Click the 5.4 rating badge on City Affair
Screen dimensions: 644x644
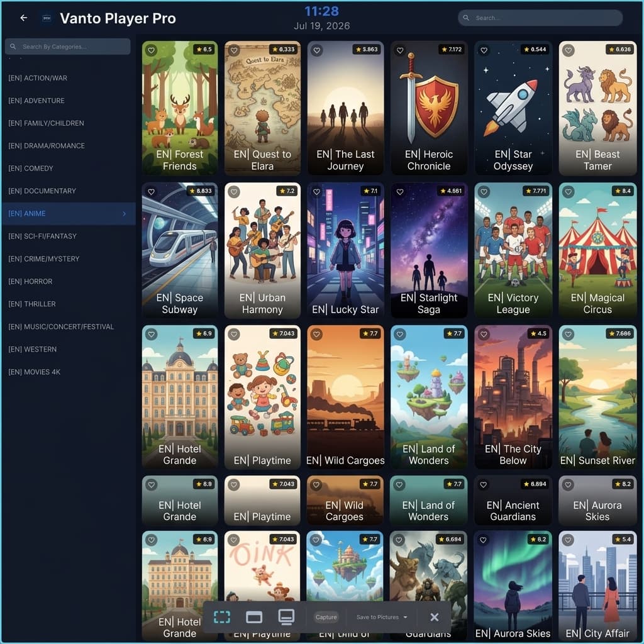pos(623,539)
